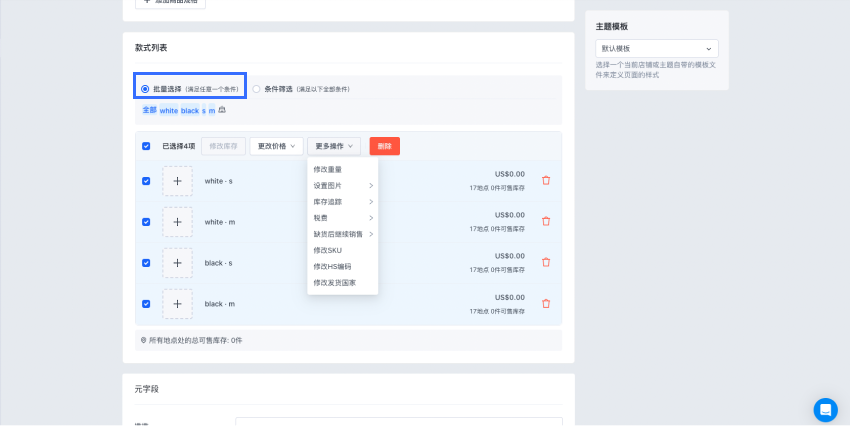Add image for black - s variant

pyautogui.click(x=177, y=263)
